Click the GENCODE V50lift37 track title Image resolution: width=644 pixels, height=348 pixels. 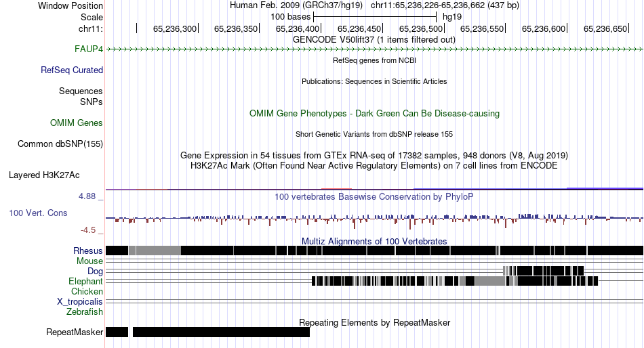374,40
